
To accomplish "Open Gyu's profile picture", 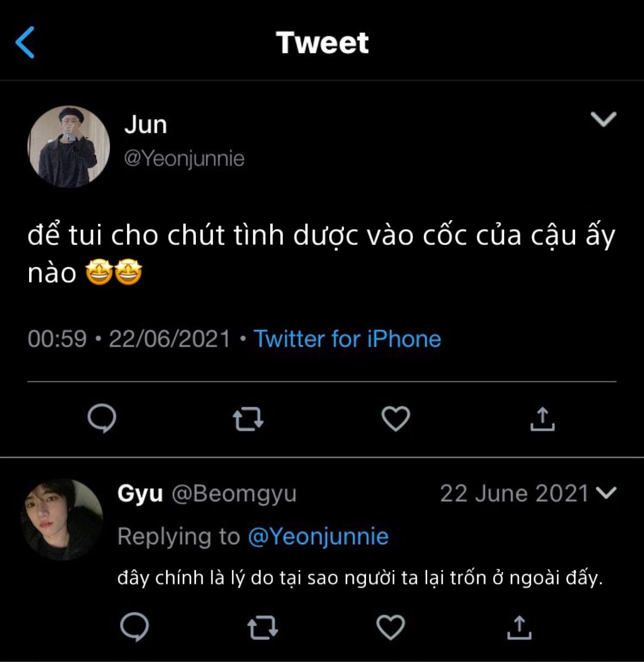I will (62, 519).
